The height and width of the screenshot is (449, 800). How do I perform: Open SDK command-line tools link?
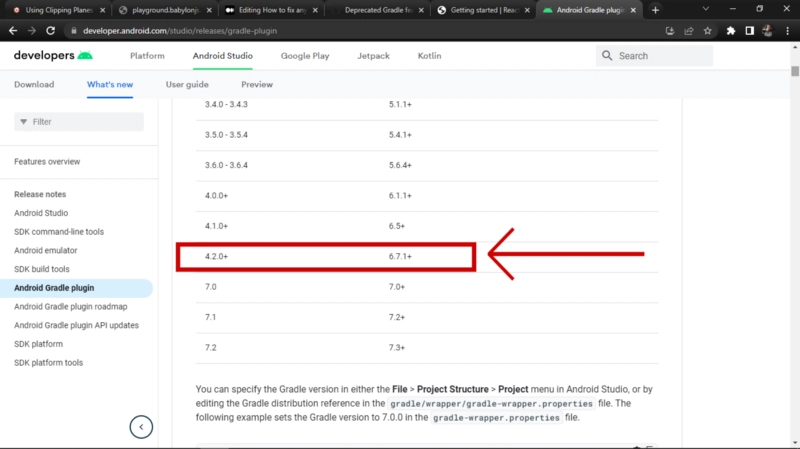coord(59,232)
